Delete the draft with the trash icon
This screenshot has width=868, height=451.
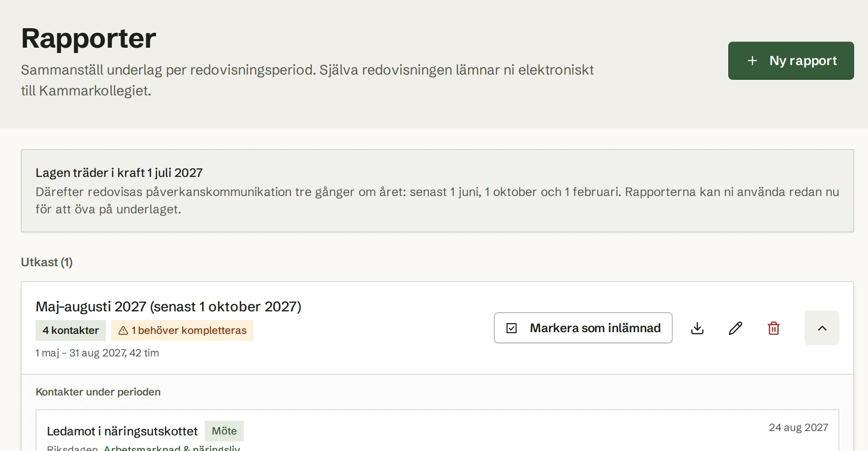tap(773, 328)
